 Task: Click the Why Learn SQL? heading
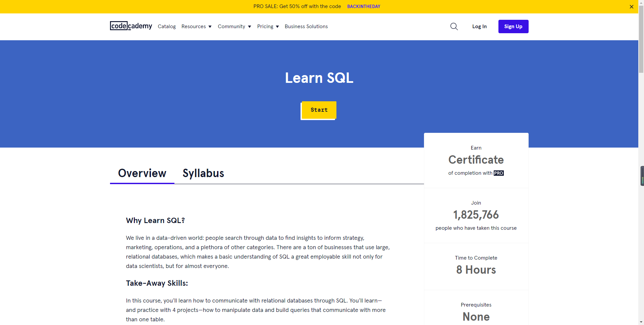click(x=155, y=220)
